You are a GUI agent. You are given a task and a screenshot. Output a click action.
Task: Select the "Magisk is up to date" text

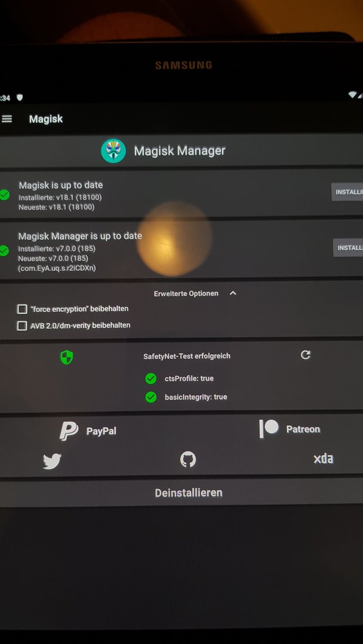[x=61, y=185]
